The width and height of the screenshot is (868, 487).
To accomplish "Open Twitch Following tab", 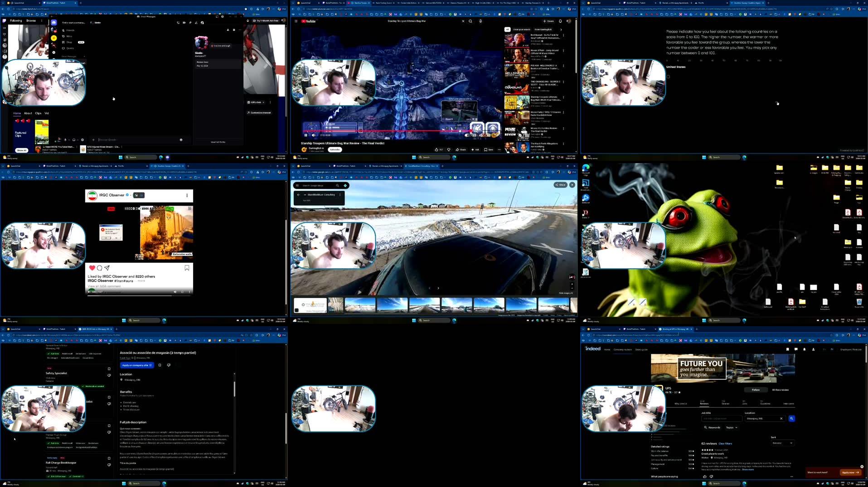I will (x=16, y=20).
